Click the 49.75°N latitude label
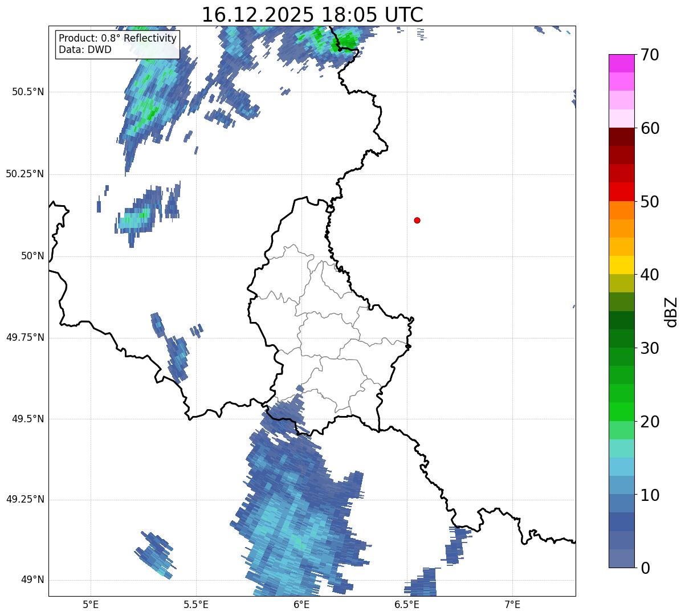This screenshot has width=685, height=616. pos(25,337)
